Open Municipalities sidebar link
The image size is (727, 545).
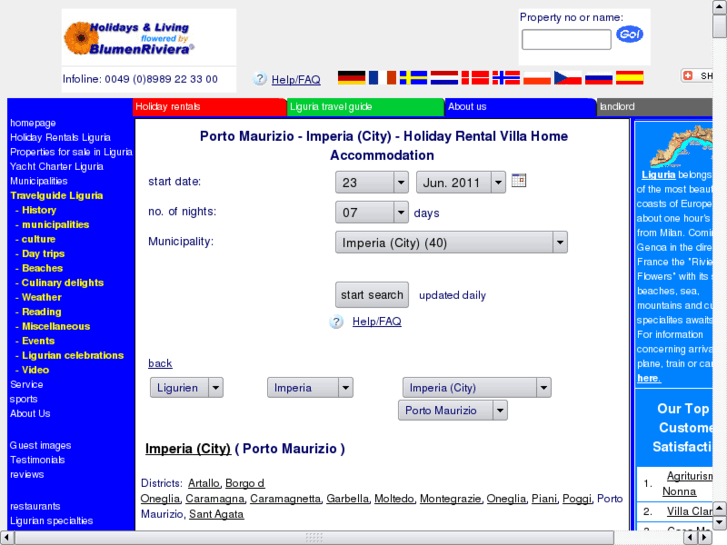[39, 181]
